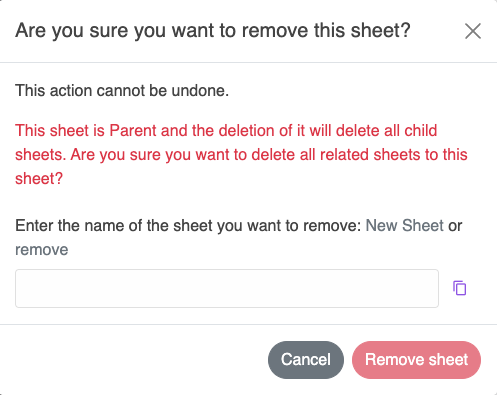This screenshot has width=497, height=395.
Task: Click the X in the dialog header
Action: point(473,31)
